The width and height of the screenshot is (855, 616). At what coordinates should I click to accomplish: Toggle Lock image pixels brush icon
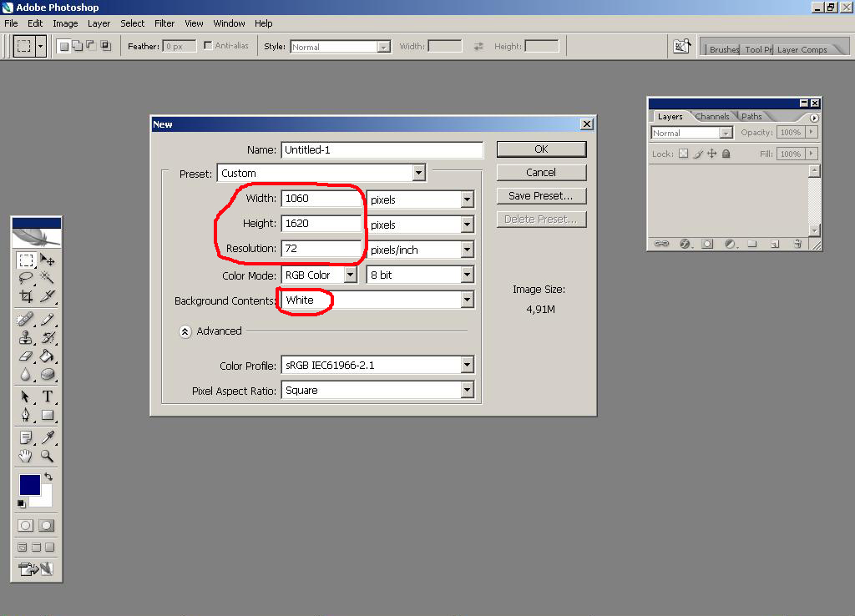pyautogui.click(x=698, y=154)
